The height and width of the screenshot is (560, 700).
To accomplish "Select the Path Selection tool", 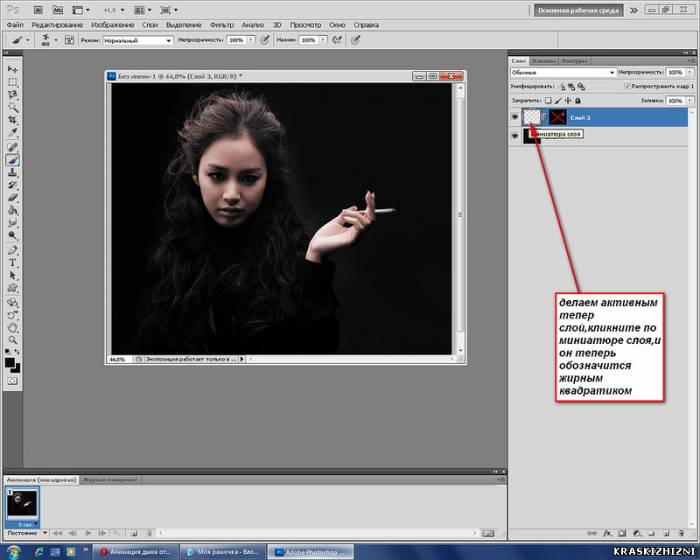I will pos(12,275).
